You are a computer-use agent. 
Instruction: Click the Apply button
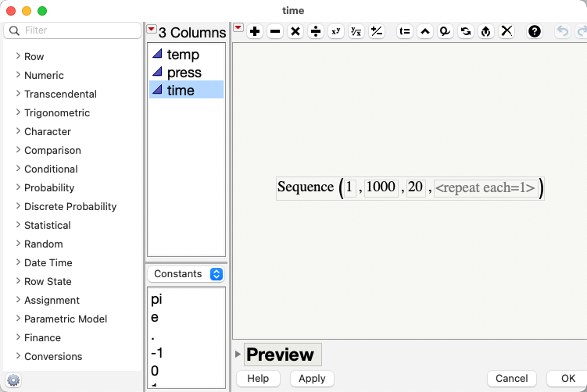pos(312,379)
